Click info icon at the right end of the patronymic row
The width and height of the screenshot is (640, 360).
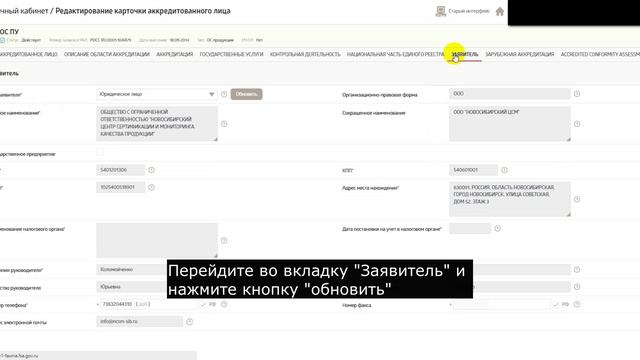[577, 287]
